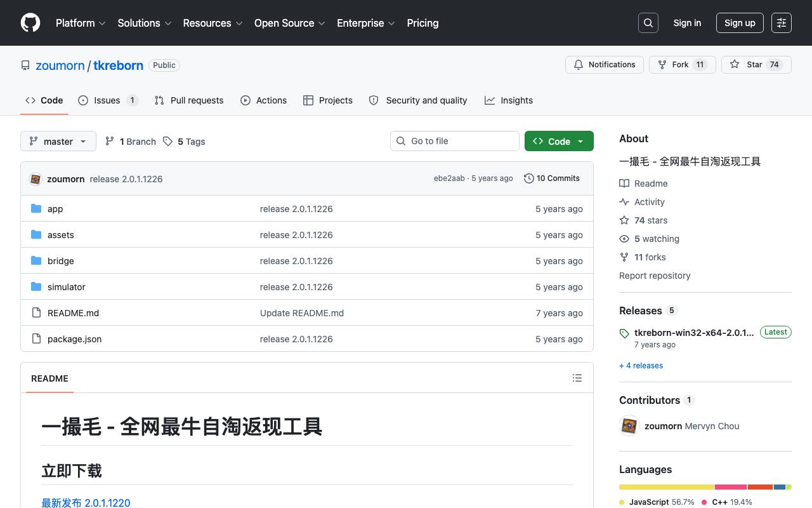Screen dimensions: 812x508
Task: Click the JavaScript 56.7% language entry
Action: [657, 502]
